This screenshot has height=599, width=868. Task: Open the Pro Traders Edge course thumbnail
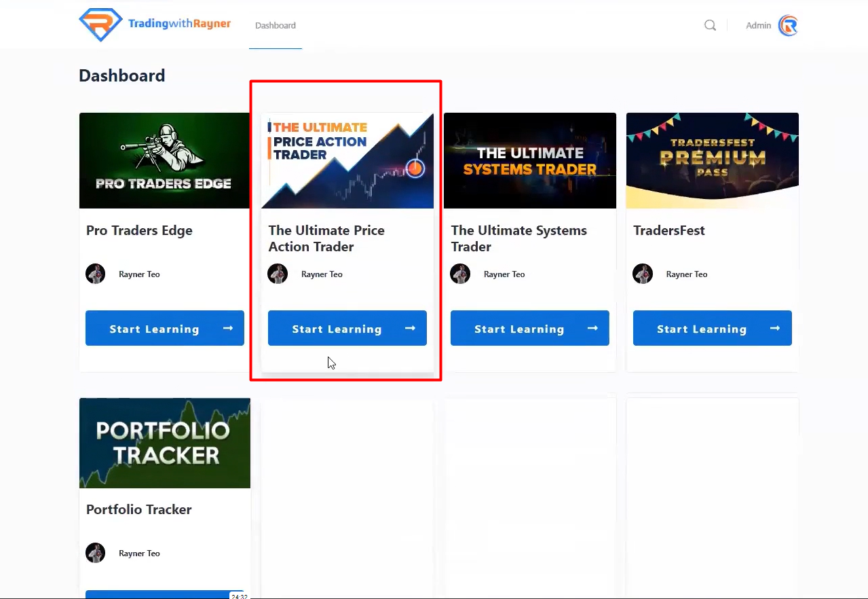point(165,160)
